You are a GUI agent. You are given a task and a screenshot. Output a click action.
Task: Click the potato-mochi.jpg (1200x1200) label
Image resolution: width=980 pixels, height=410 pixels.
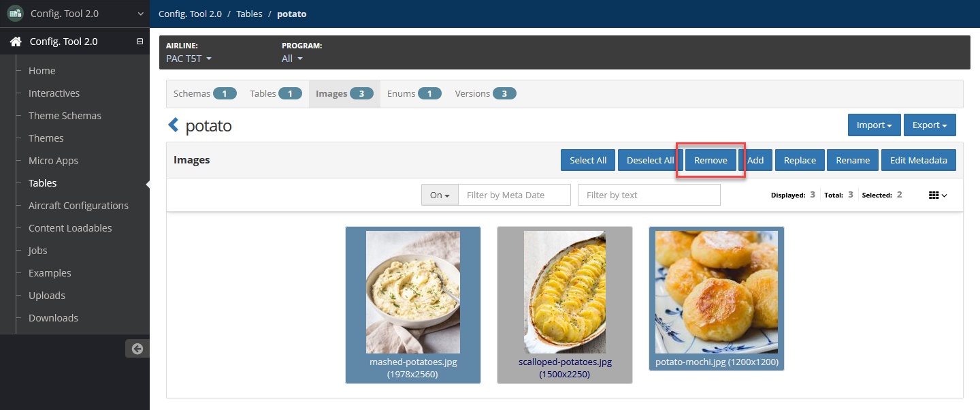717,362
